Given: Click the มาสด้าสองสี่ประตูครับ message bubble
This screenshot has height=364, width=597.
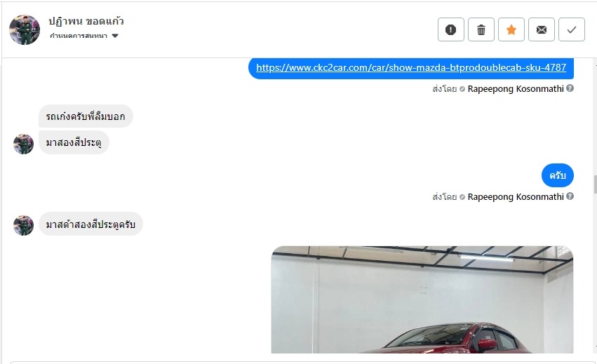Looking at the screenshot, I should [x=90, y=224].
